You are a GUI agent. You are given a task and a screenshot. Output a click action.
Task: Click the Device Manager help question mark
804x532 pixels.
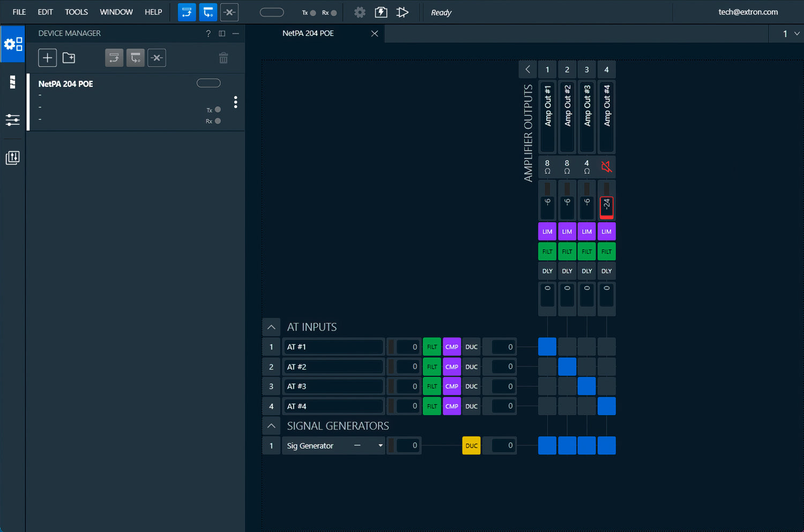209,33
